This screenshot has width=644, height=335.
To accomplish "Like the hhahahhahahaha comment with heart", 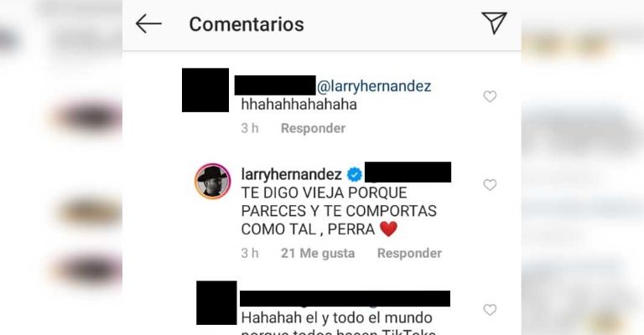I will (490, 97).
